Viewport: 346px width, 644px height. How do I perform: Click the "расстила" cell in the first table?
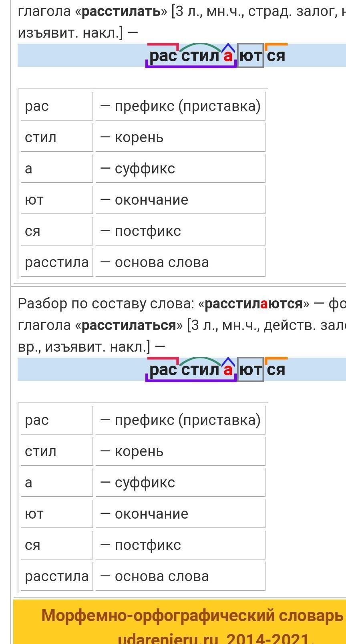(x=57, y=262)
